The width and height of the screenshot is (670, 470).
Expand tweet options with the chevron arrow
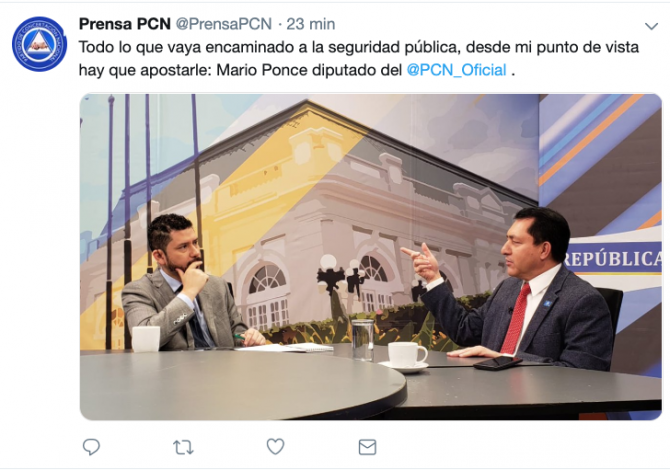(x=651, y=26)
